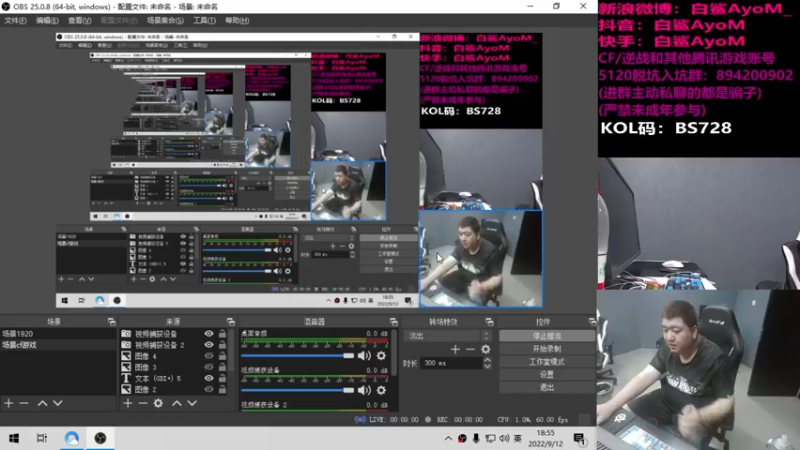The width and height of the screenshot is (800, 450).
Task: Move scene down arrow
Action: click(58, 403)
